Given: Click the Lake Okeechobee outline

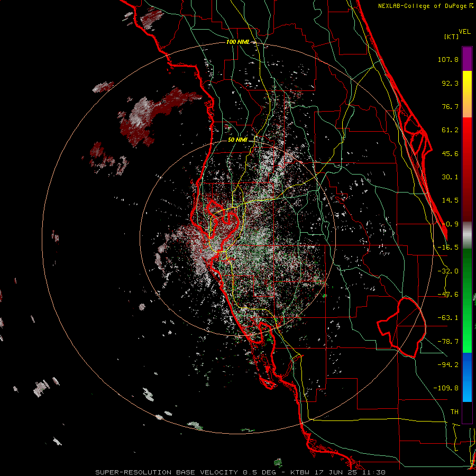Looking at the screenshot, I should click(401, 327).
